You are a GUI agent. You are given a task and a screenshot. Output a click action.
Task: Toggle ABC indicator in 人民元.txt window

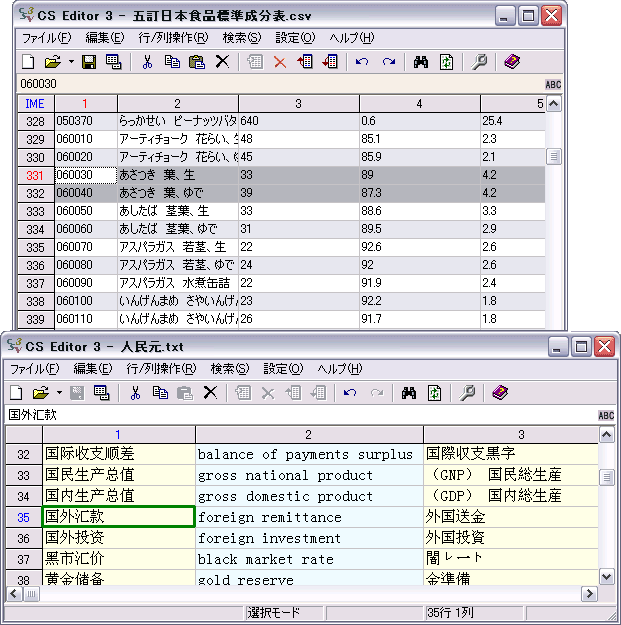click(606, 416)
